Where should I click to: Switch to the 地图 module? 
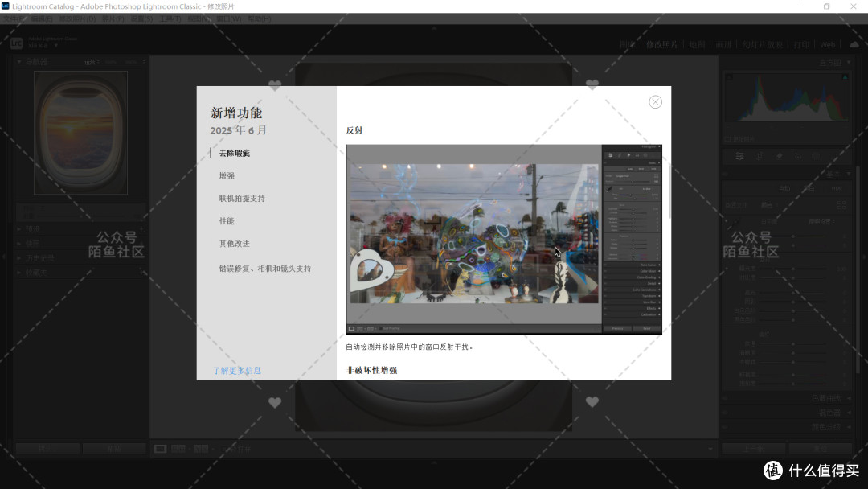pos(697,45)
